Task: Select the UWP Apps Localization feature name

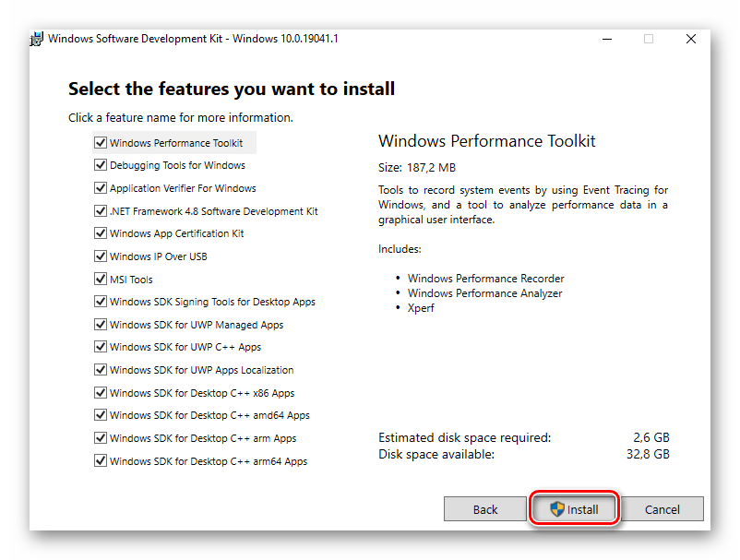Action: pos(201,370)
